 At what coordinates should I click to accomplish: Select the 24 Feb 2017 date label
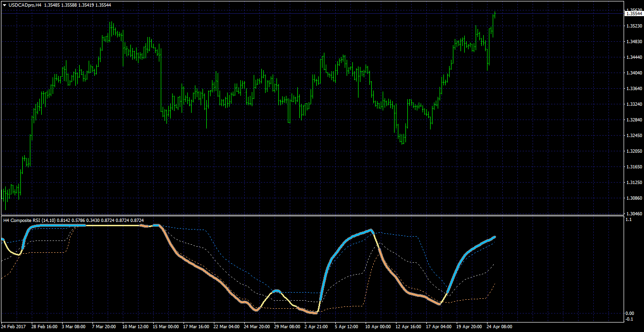tap(14, 327)
